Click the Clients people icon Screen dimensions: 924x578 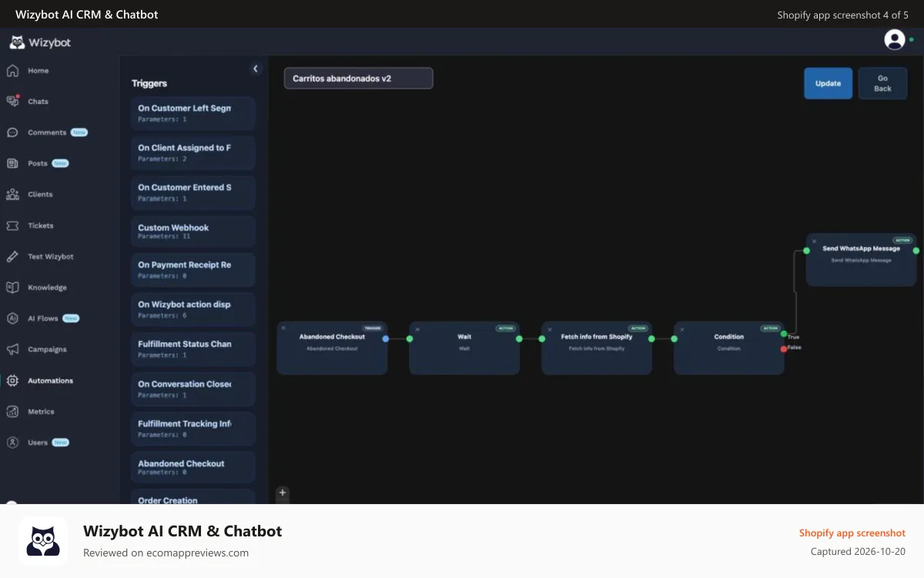12,194
